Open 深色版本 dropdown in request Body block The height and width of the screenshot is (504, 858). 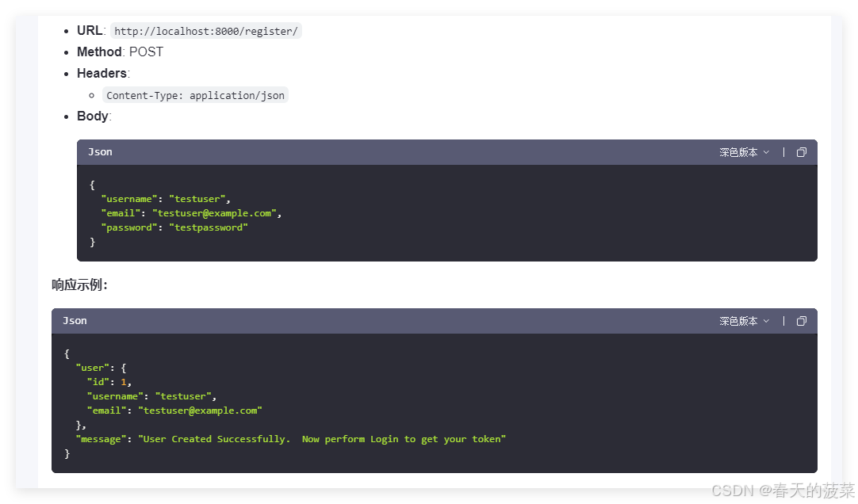[x=744, y=152]
